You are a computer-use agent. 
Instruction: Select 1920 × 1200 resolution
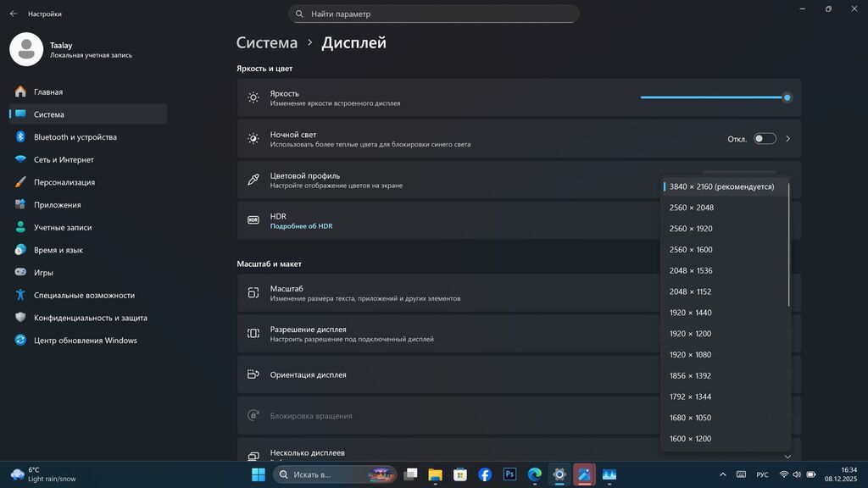[x=726, y=334]
